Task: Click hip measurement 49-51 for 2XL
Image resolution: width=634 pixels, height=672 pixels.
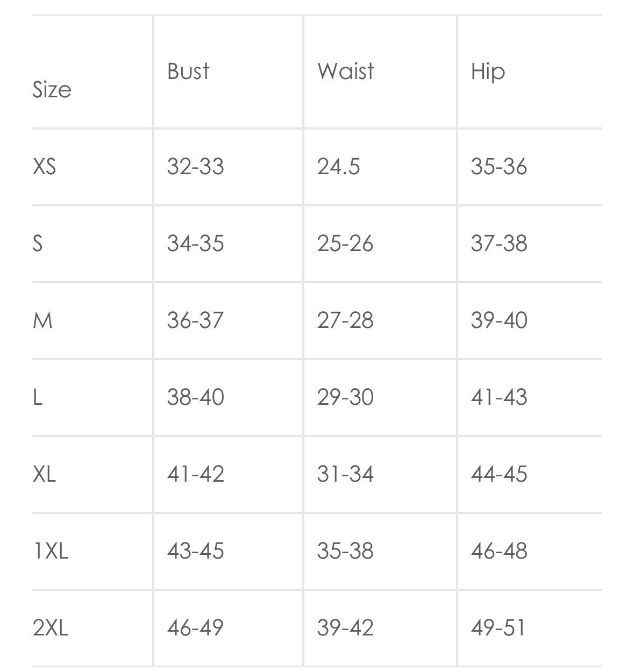Action: click(498, 628)
